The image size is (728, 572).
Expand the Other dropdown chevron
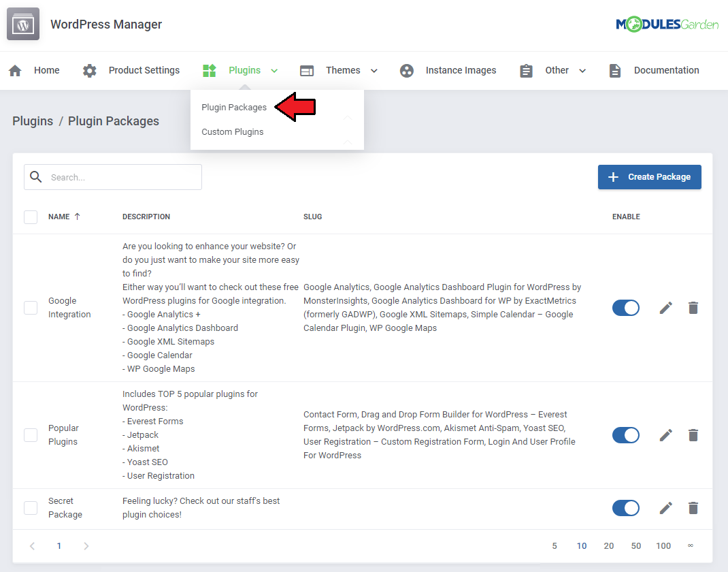[582, 71]
